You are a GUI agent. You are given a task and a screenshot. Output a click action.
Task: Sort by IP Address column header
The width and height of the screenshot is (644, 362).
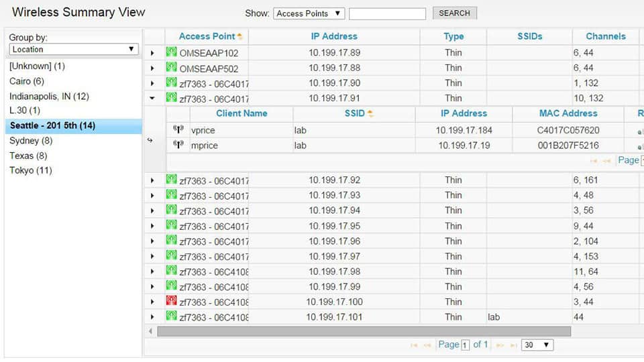334,36
